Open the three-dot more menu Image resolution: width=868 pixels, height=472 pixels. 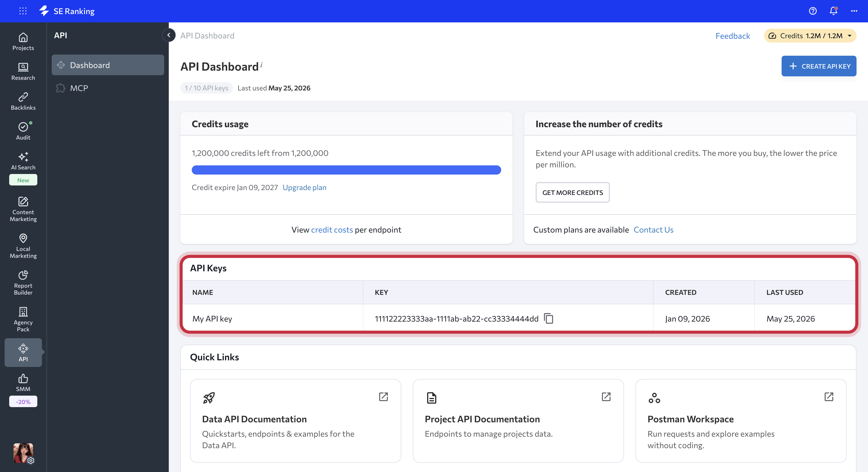[854, 11]
